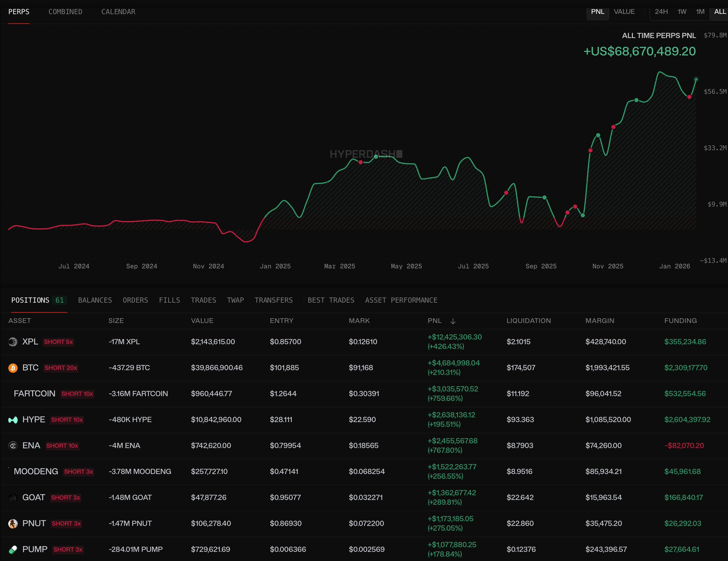
Task: Switch to the COMBINED tab
Action: tap(65, 12)
